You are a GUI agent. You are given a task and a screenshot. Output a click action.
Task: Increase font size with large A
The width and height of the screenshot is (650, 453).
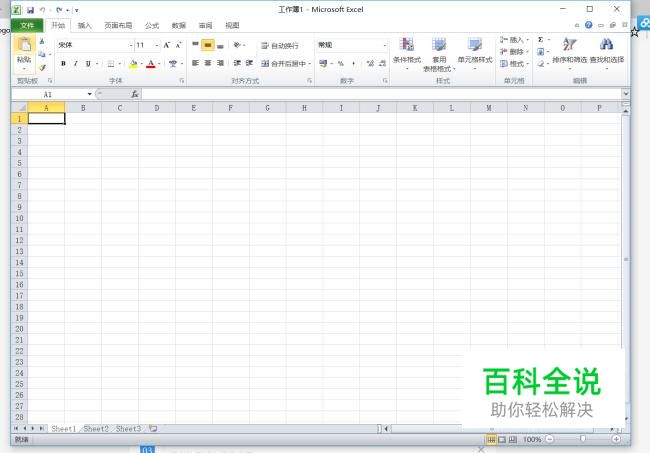(167, 45)
